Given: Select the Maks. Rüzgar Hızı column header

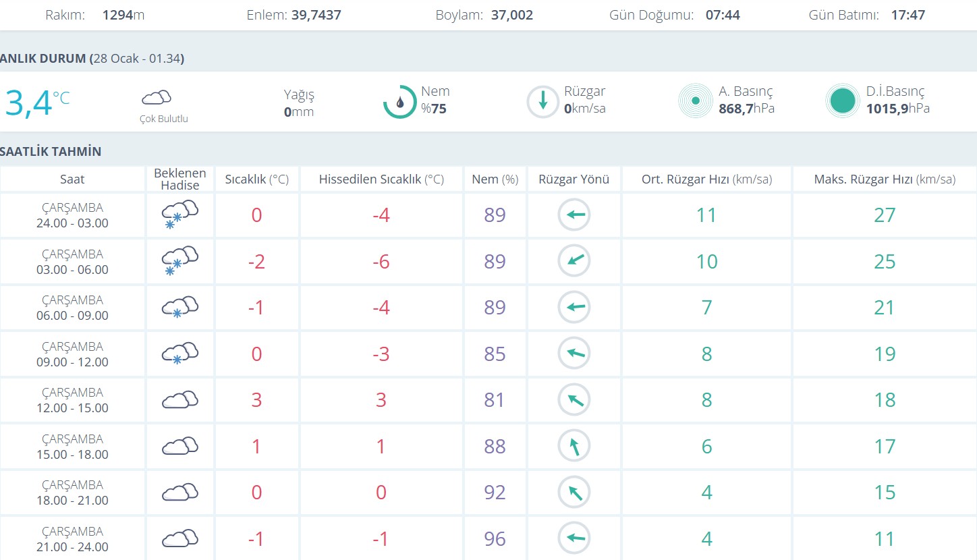Looking at the screenshot, I should (885, 179).
